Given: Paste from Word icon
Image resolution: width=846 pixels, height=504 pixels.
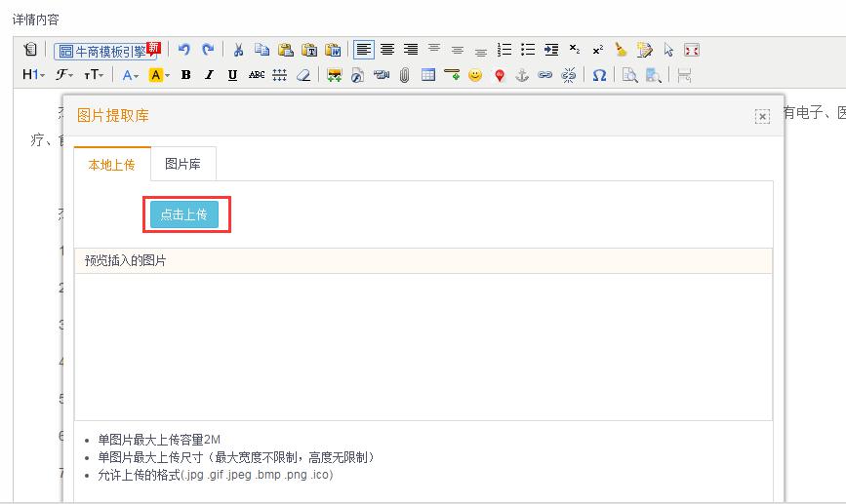Looking at the screenshot, I should pyautogui.click(x=333, y=50).
